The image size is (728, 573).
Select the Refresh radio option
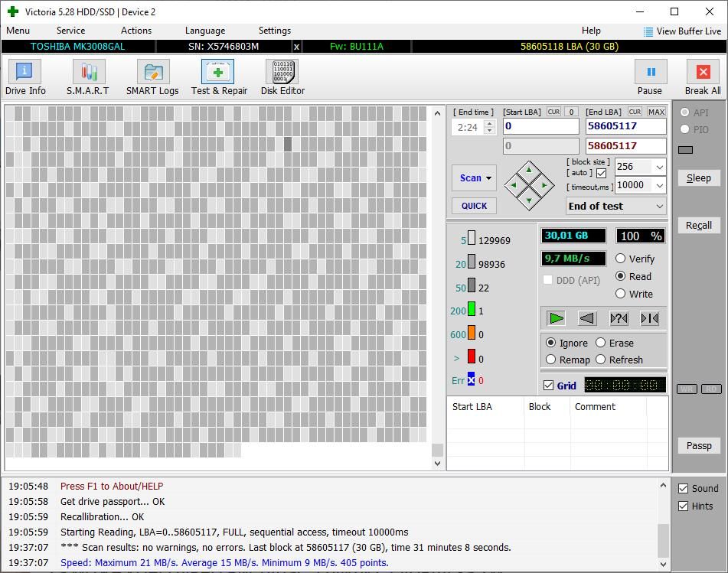(600, 360)
